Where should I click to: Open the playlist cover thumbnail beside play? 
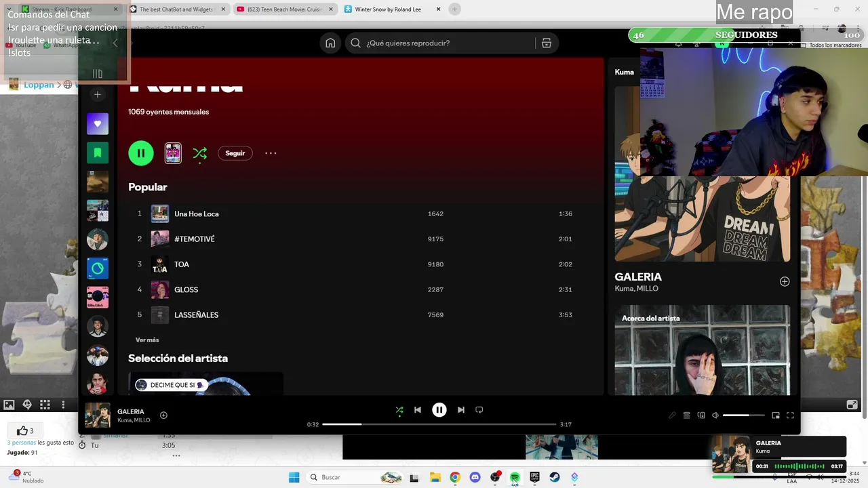(173, 153)
